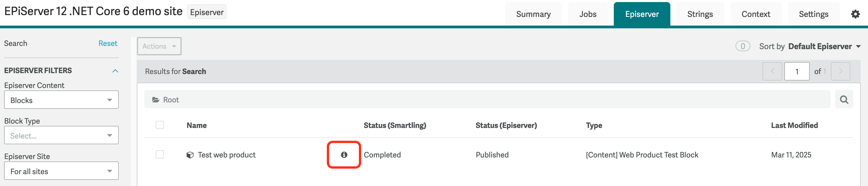The width and height of the screenshot is (868, 186).
Task: Open the Block Type select dropdown
Action: [x=61, y=135]
